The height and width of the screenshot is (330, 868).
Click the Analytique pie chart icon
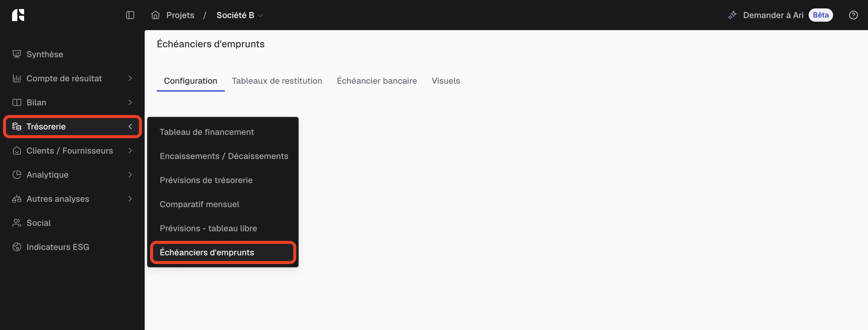(x=17, y=175)
